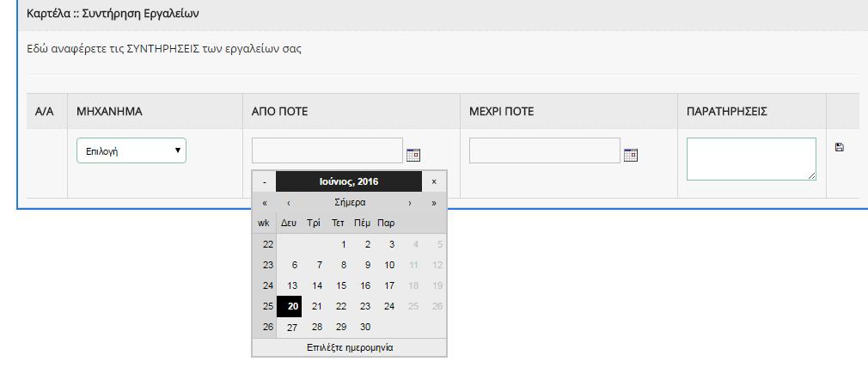Click the Δευ weekday header
868x374 pixels.
[x=289, y=224]
